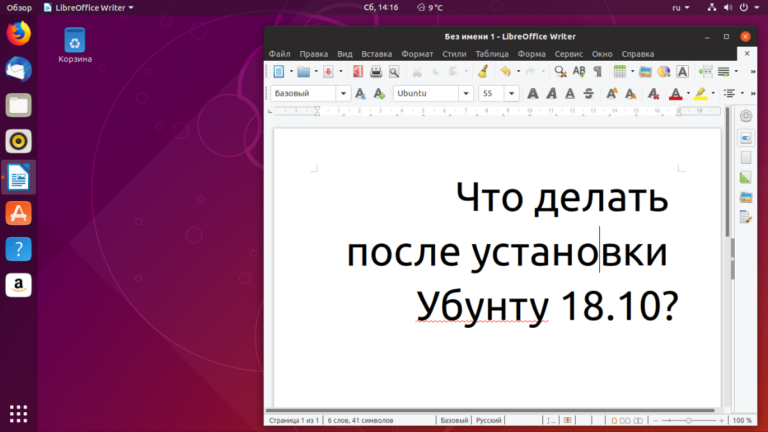This screenshot has width=768, height=432.
Task: Click New Style from Selection icon
Action: tap(379, 93)
